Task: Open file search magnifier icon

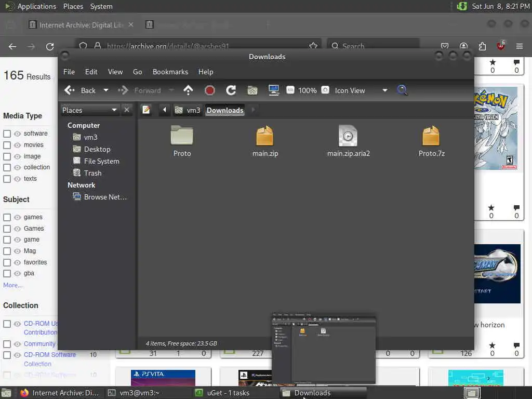Action: pyautogui.click(x=402, y=90)
